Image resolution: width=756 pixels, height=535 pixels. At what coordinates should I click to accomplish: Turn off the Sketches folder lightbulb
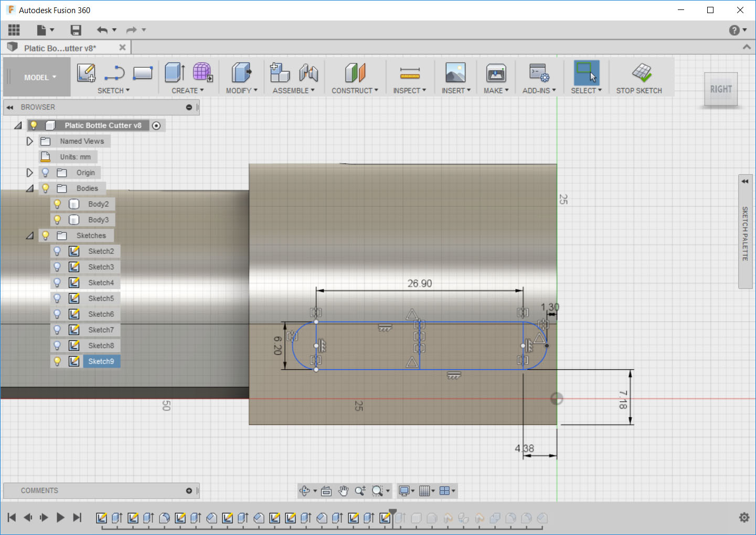coord(46,236)
